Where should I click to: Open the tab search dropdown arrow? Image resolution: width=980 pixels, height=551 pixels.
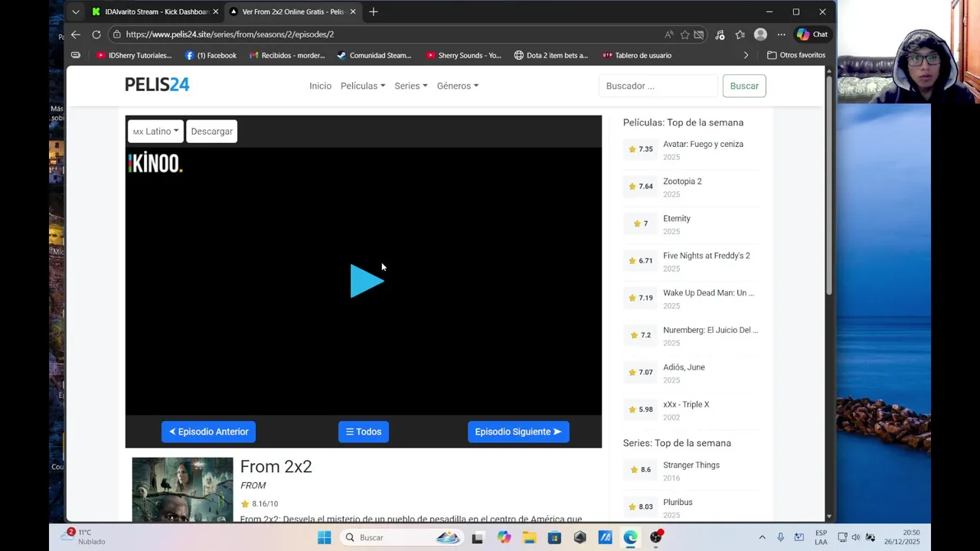point(75,11)
